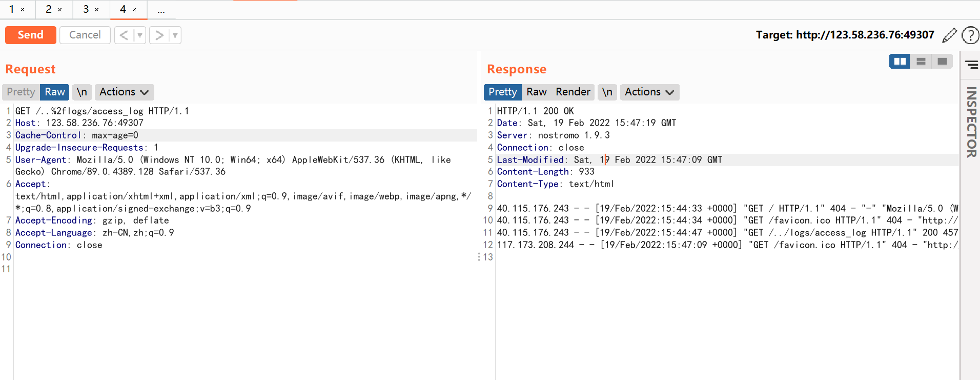Click the User-Agent header line
The height and width of the screenshot is (380, 980).
pyautogui.click(x=233, y=166)
